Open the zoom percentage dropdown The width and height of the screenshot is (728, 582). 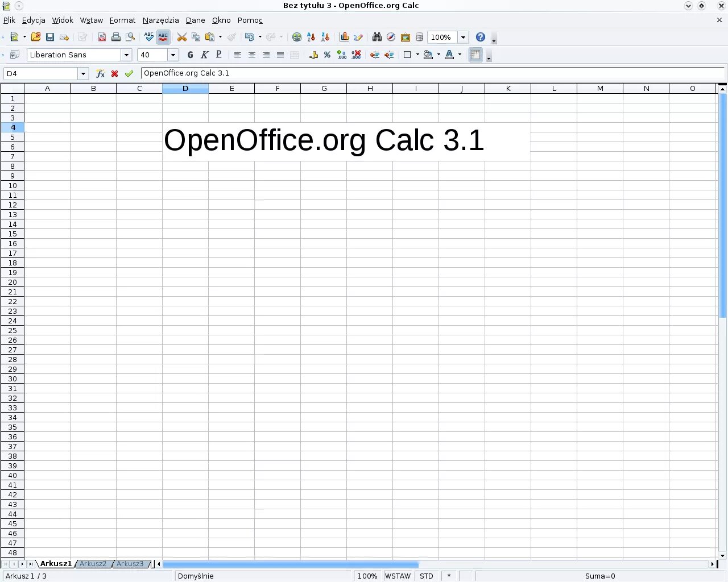tap(463, 37)
